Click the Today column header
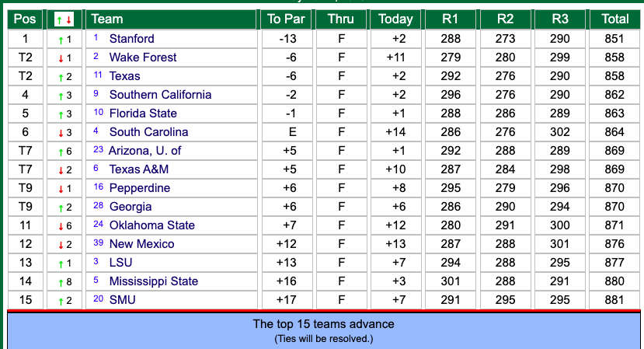This screenshot has height=349, width=644. 395,19
